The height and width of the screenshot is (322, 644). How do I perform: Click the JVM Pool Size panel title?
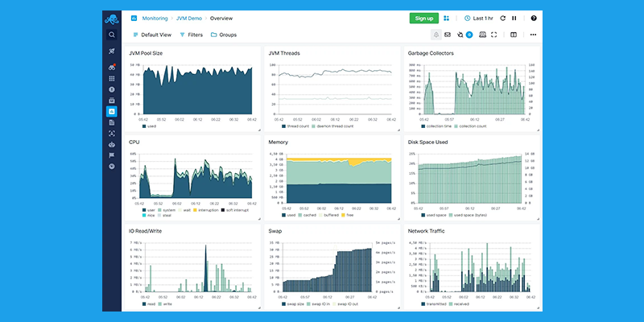coord(146,53)
